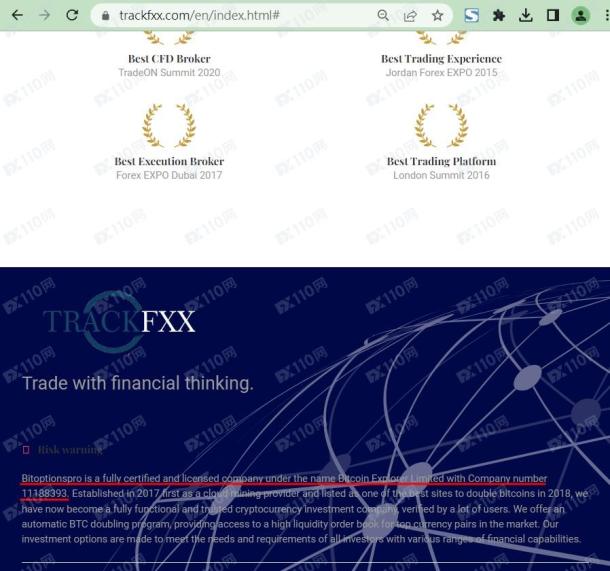The image size is (610, 571).
Task: Click 'Trade with financial thinking.' tagline
Action: [x=138, y=383]
